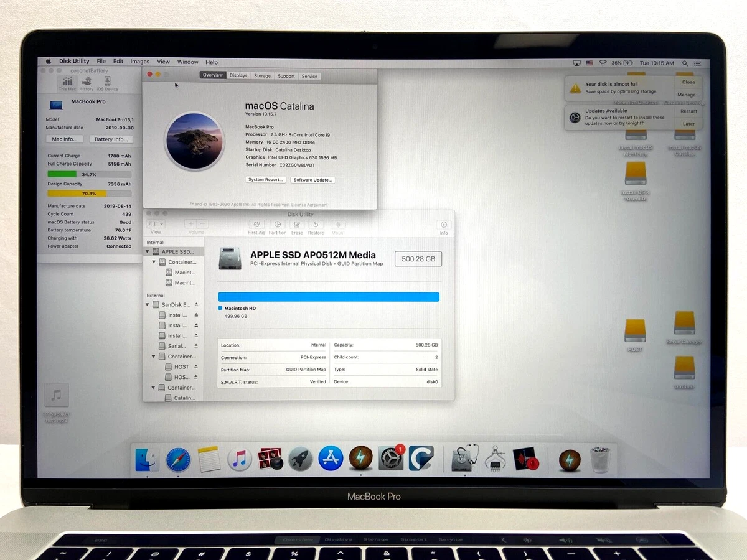This screenshot has height=560, width=747.
Task: Launch Photo Booth from the Dock
Action: [x=270, y=459]
